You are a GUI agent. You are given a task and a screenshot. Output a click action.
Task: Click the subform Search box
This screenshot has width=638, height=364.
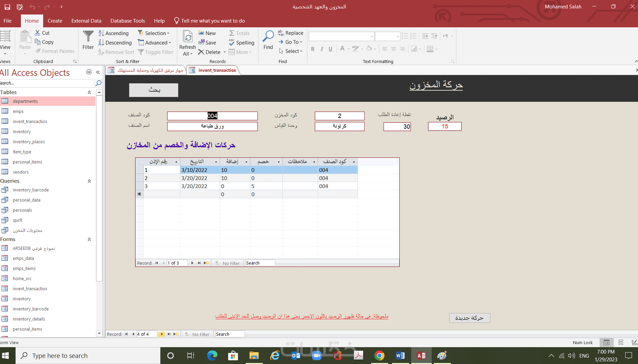[x=260, y=263]
